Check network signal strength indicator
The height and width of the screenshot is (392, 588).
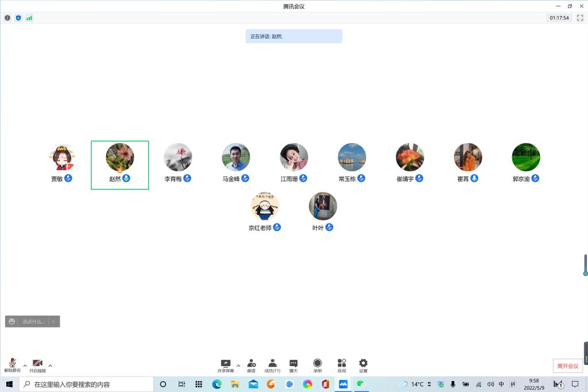click(29, 18)
